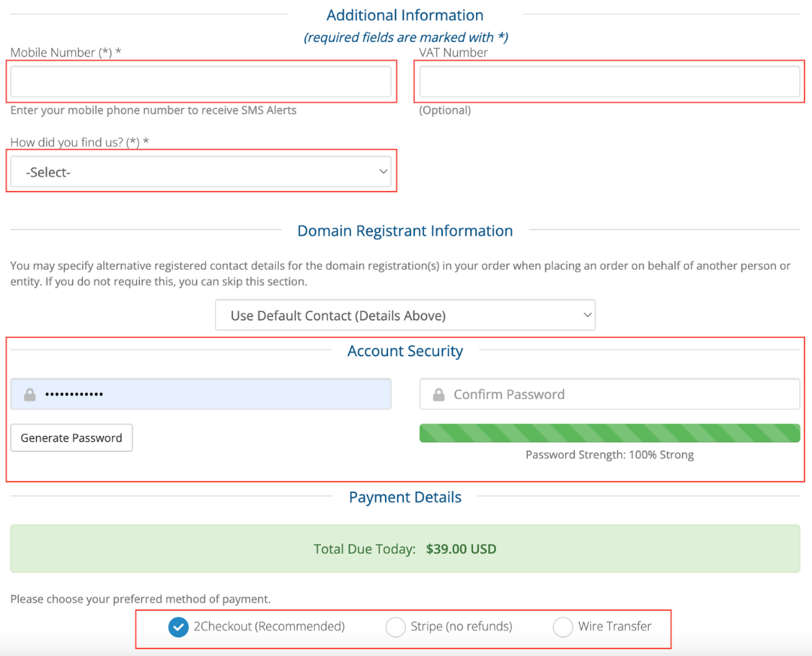Image resolution: width=812 pixels, height=656 pixels.
Task: Click the password field with dots
Action: [x=201, y=394]
